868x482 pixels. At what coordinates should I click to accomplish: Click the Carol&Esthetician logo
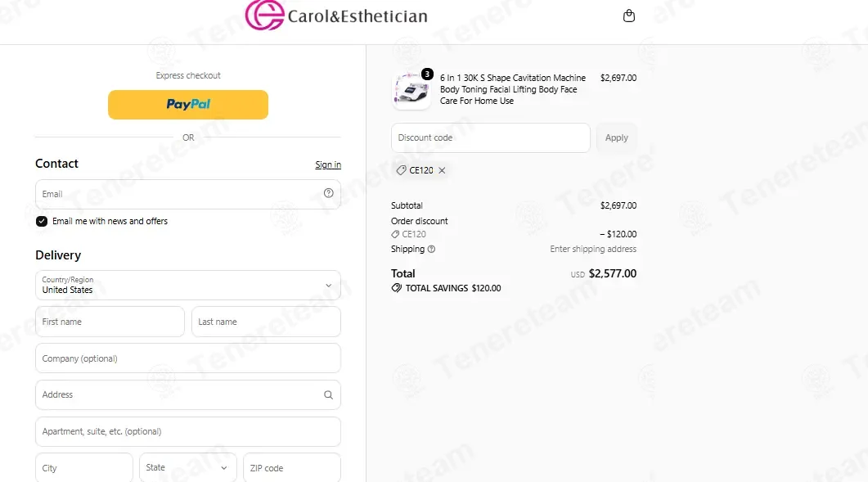coord(336,15)
